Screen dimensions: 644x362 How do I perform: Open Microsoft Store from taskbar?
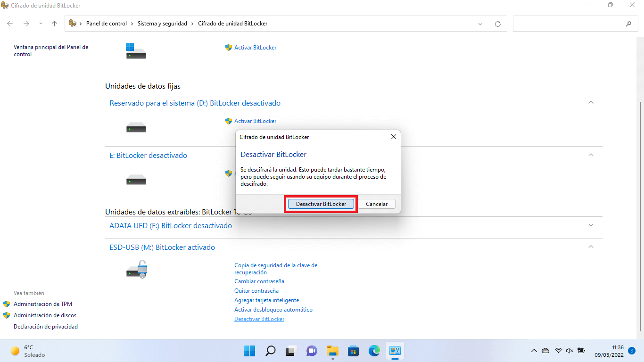[353, 351]
